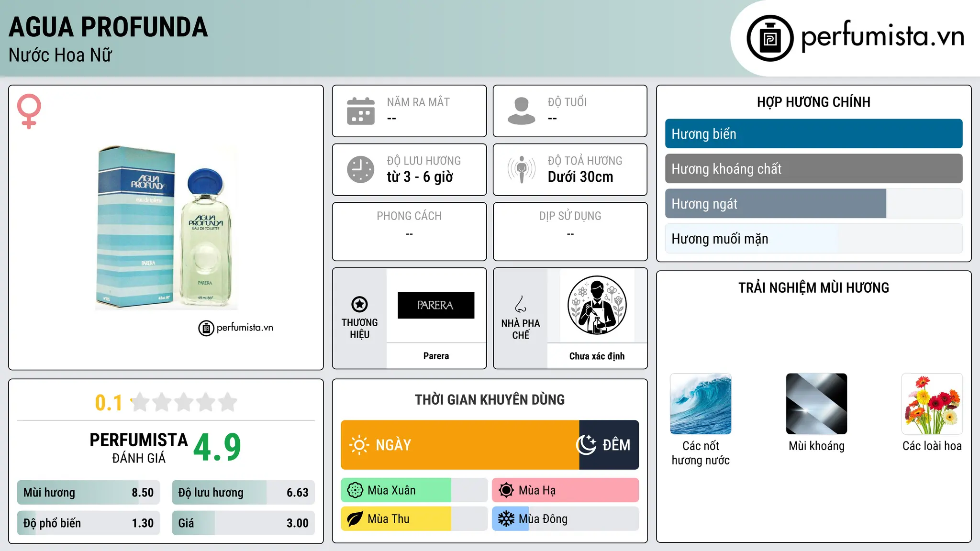Click the NGÀY daytime label
Image resolution: width=980 pixels, height=551 pixels.
[x=393, y=445]
